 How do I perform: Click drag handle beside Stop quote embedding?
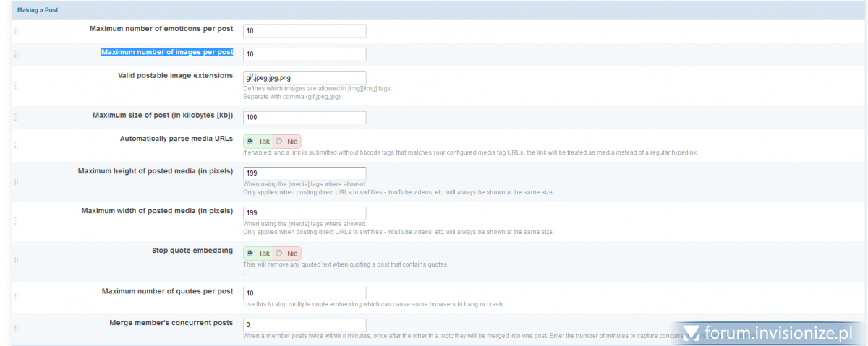pos(16,260)
